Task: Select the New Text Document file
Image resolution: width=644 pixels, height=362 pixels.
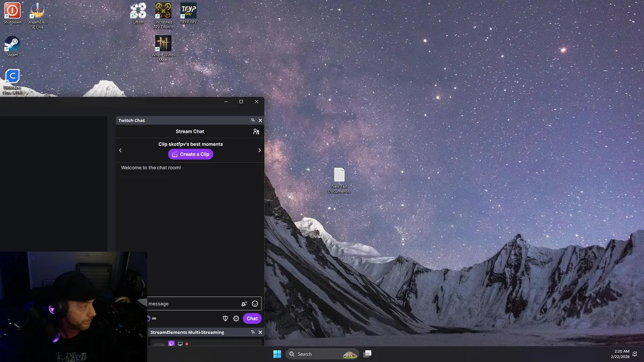Action: click(x=339, y=180)
